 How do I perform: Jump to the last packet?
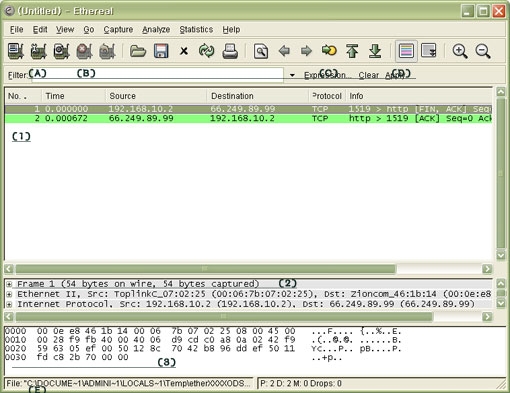tap(375, 51)
